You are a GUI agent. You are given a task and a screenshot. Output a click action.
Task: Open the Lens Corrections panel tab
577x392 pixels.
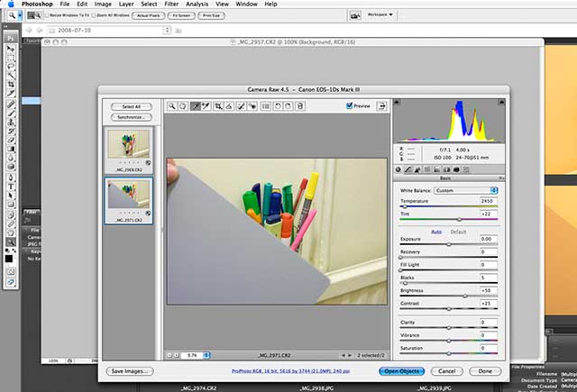click(x=447, y=169)
